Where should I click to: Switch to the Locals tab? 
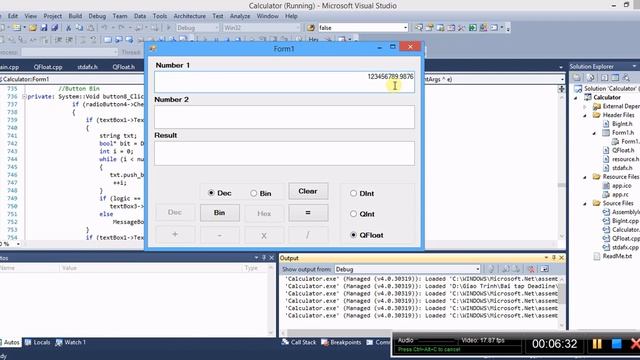[x=38, y=342]
